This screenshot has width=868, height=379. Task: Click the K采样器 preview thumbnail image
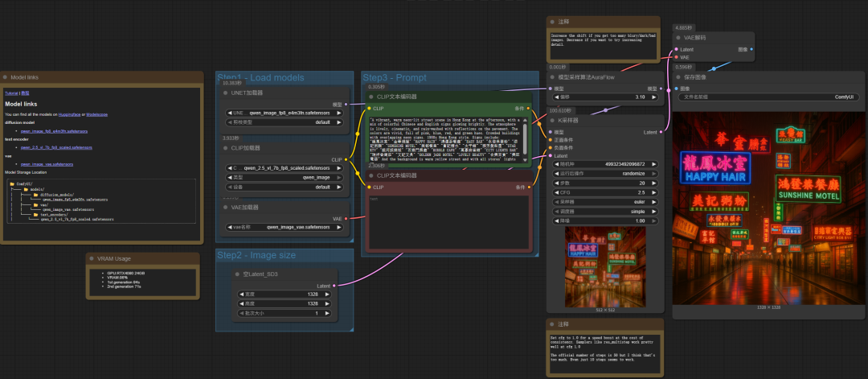tap(606, 267)
